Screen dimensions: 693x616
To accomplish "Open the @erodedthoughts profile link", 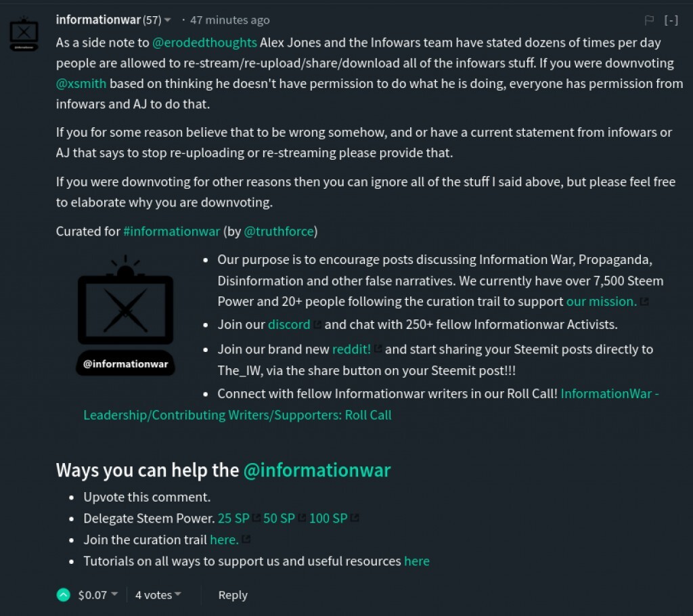I will tap(204, 43).
